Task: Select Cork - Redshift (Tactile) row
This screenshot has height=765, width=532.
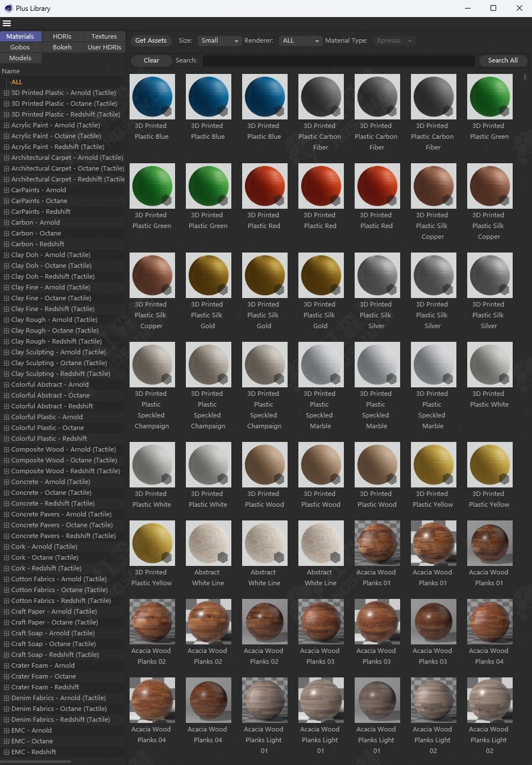Action: click(47, 568)
